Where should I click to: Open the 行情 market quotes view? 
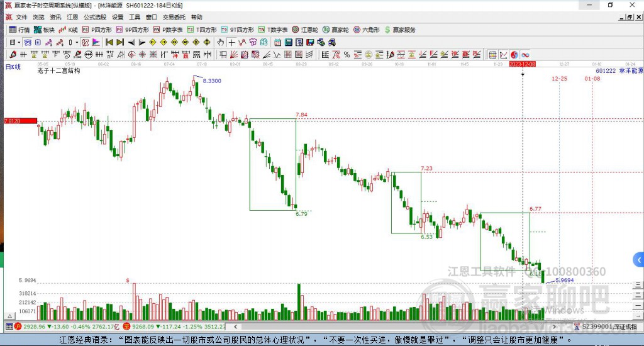[19, 30]
